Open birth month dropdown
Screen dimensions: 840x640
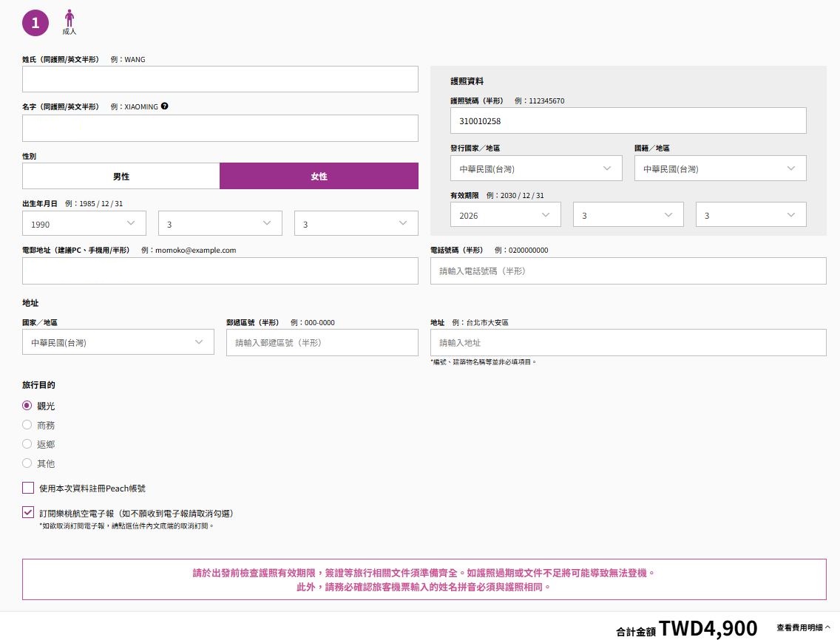220,223
